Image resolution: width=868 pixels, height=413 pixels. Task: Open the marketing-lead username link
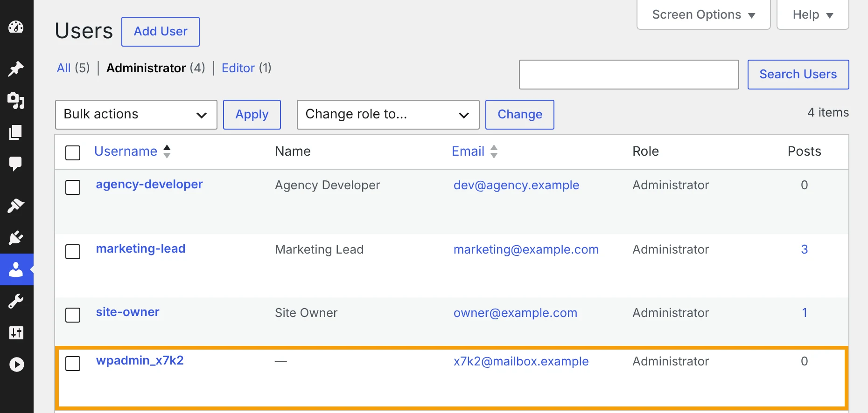[x=141, y=248]
